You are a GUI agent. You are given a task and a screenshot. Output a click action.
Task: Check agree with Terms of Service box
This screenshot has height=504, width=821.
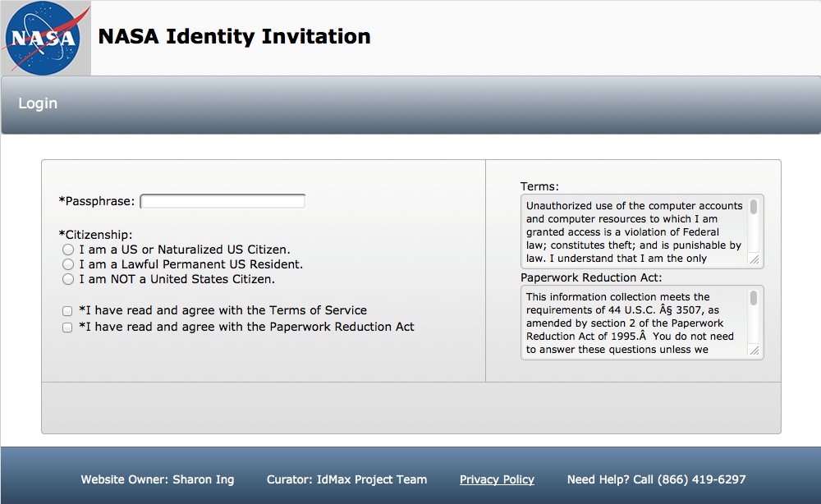click(67, 311)
